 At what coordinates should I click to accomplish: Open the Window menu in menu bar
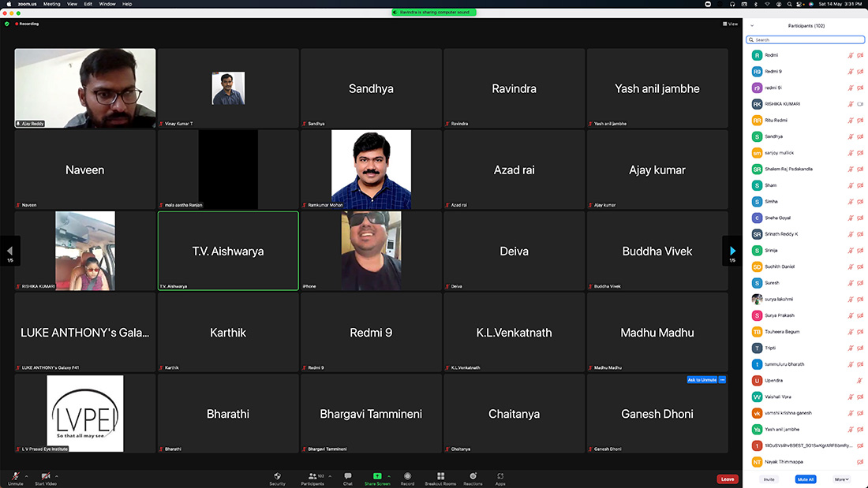click(x=107, y=4)
